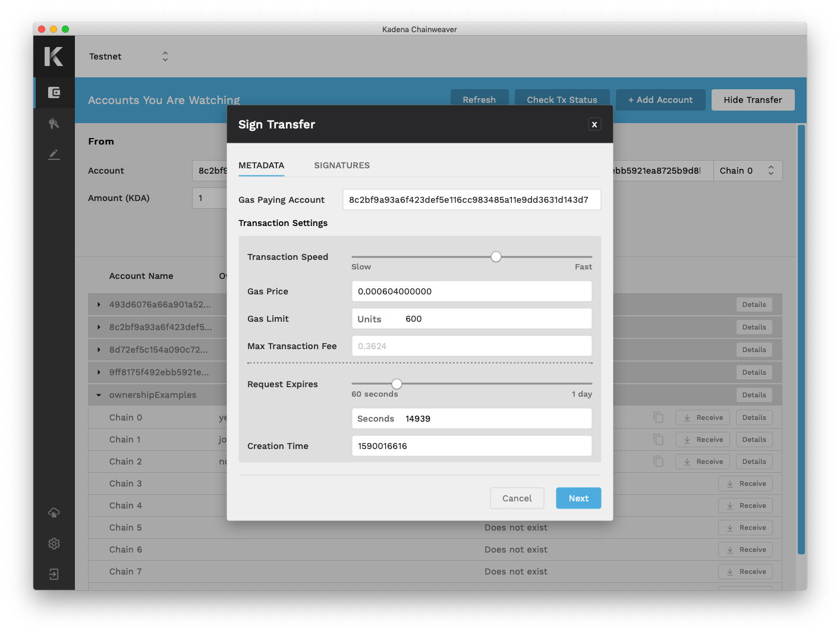Expand the 493d6076a66a901a52 account row

(99, 305)
